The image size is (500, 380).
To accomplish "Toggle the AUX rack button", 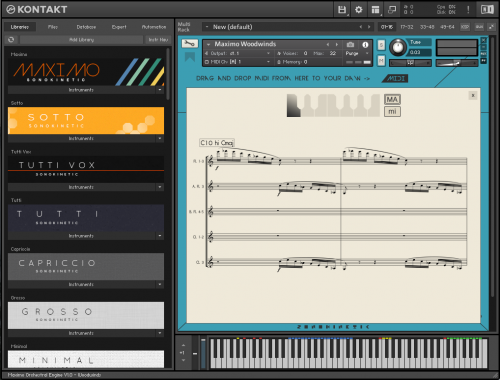I will 479,27.
